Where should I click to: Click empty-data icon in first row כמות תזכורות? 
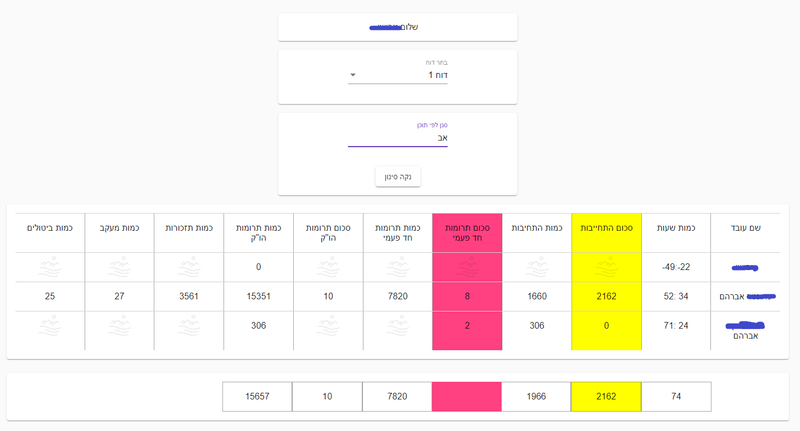189,267
